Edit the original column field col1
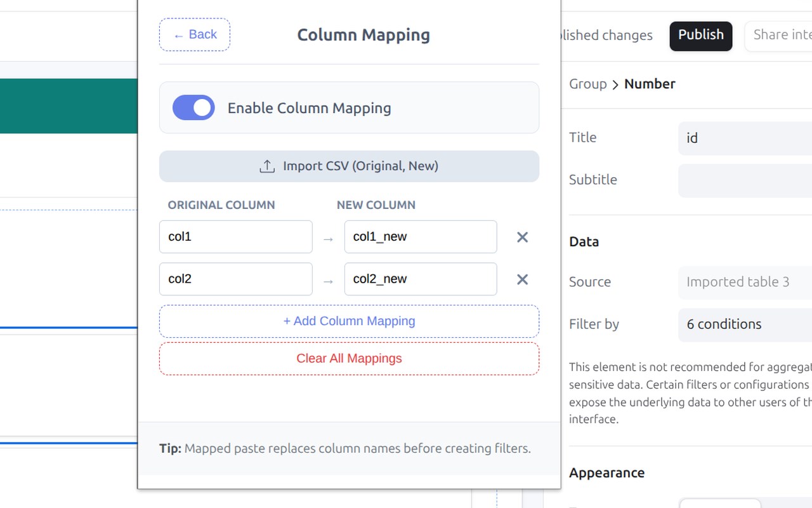Image resolution: width=812 pixels, height=508 pixels. pyautogui.click(x=236, y=237)
